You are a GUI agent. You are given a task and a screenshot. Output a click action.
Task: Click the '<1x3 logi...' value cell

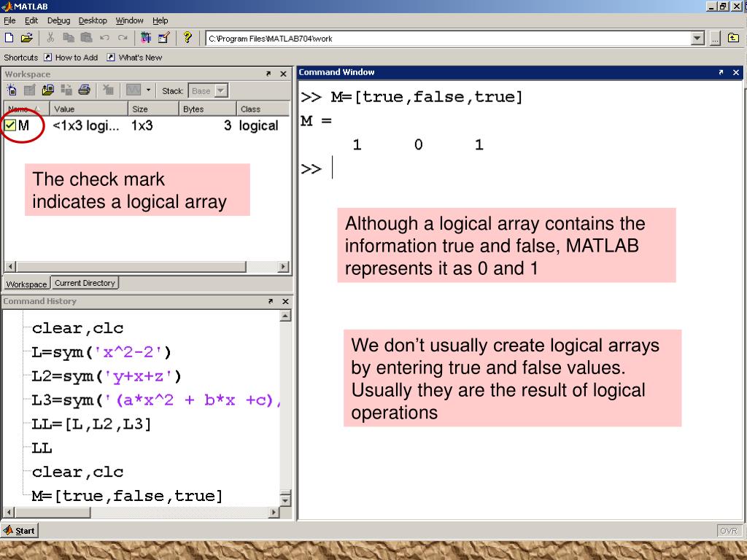86,125
